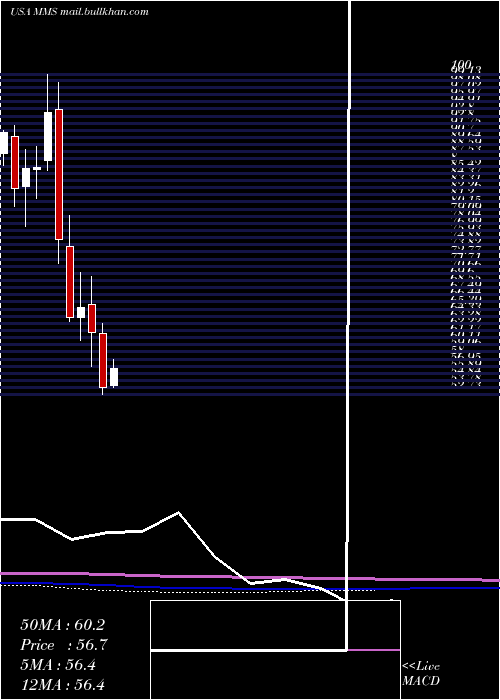
Task: Click the '12MA : 56.4' value
Action: click(62, 685)
